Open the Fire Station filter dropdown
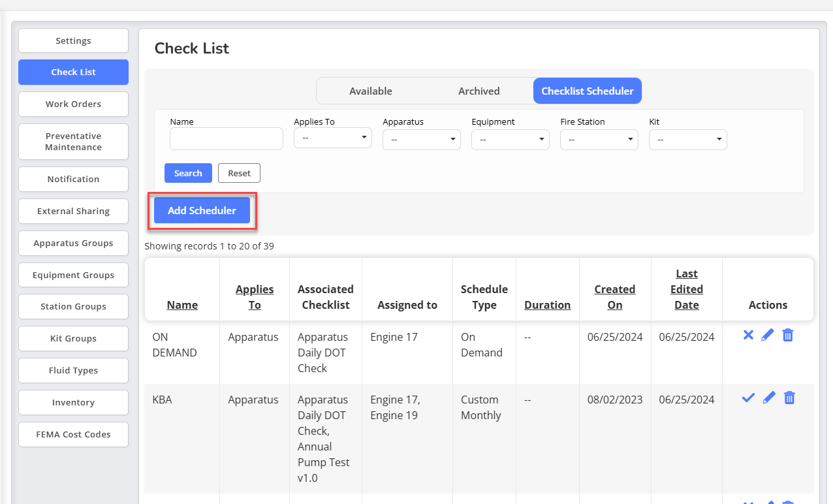 (x=599, y=140)
